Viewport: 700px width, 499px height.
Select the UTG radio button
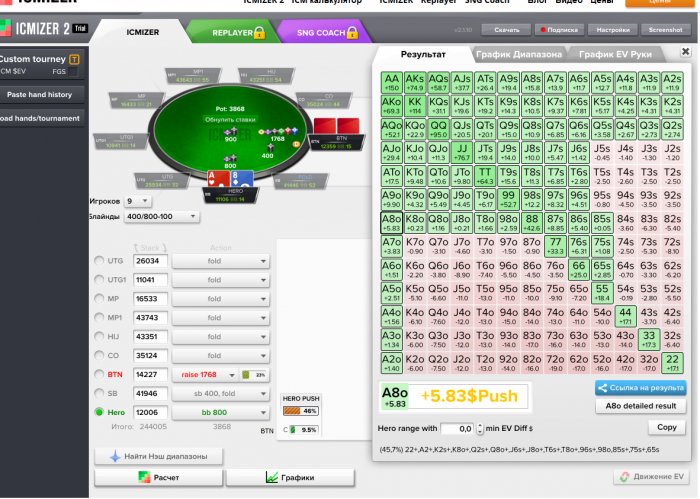point(99,260)
